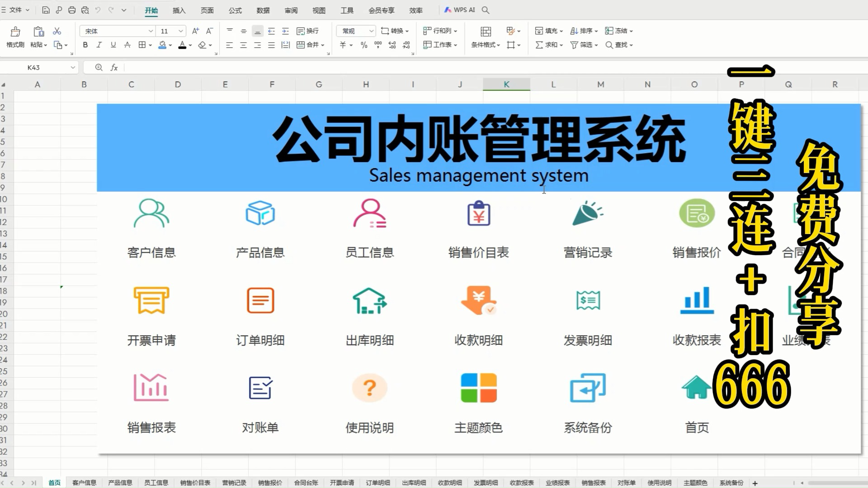Open the 订单明细 order detail icon
Viewport: 868px width, 488px height.
pyautogui.click(x=260, y=300)
